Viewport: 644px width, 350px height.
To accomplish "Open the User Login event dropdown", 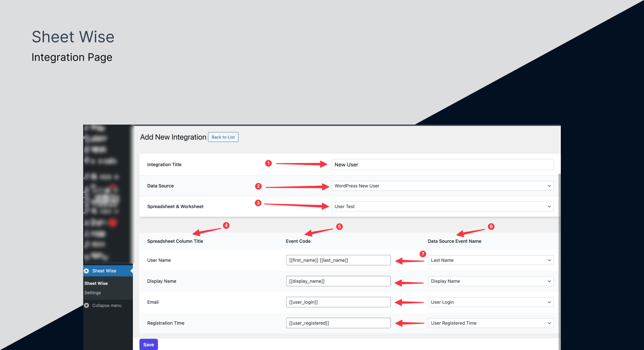I will pos(491,302).
